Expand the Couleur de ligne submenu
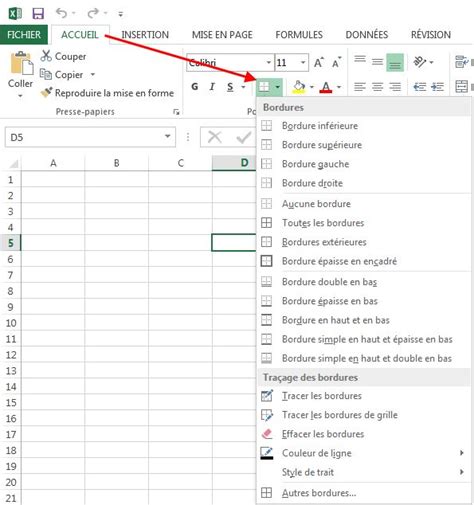This screenshot has height=505, width=474. coord(462,453)
